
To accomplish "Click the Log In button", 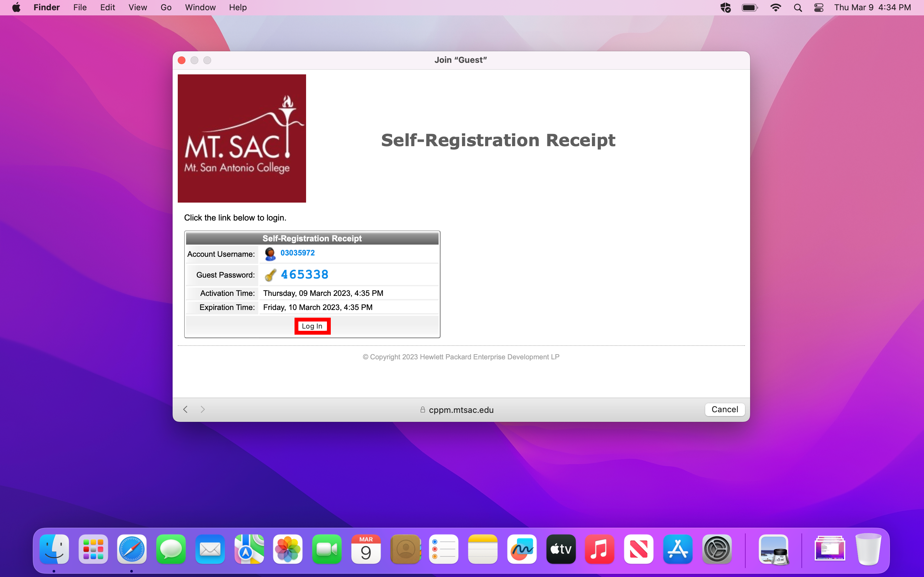I will pyautogui.click(x=312, y=326).
